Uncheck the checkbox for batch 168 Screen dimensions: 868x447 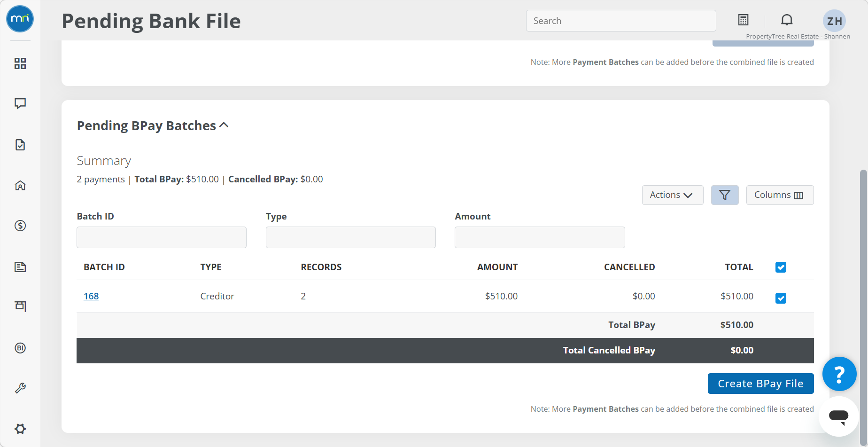pos(781,298)
